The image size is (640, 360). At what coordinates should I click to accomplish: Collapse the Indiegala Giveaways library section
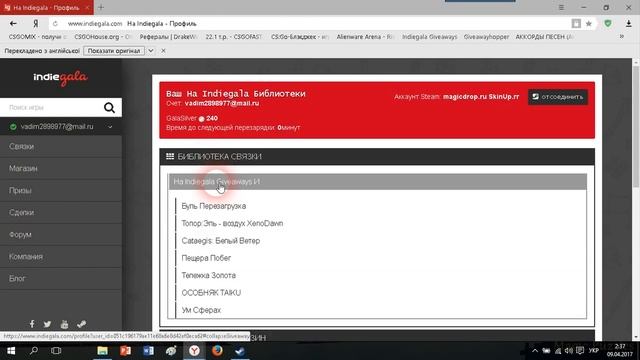(377, 182)
